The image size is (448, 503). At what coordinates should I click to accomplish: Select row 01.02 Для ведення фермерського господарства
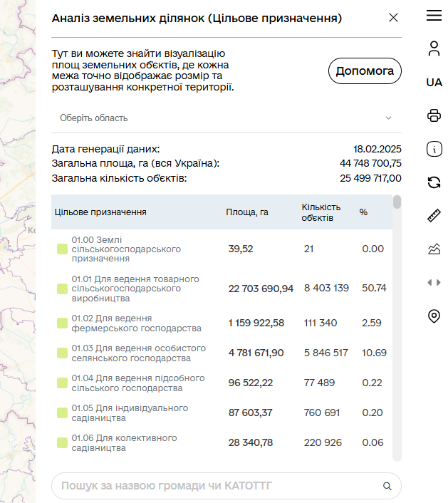pyautogui.click(x=222, y=323)
